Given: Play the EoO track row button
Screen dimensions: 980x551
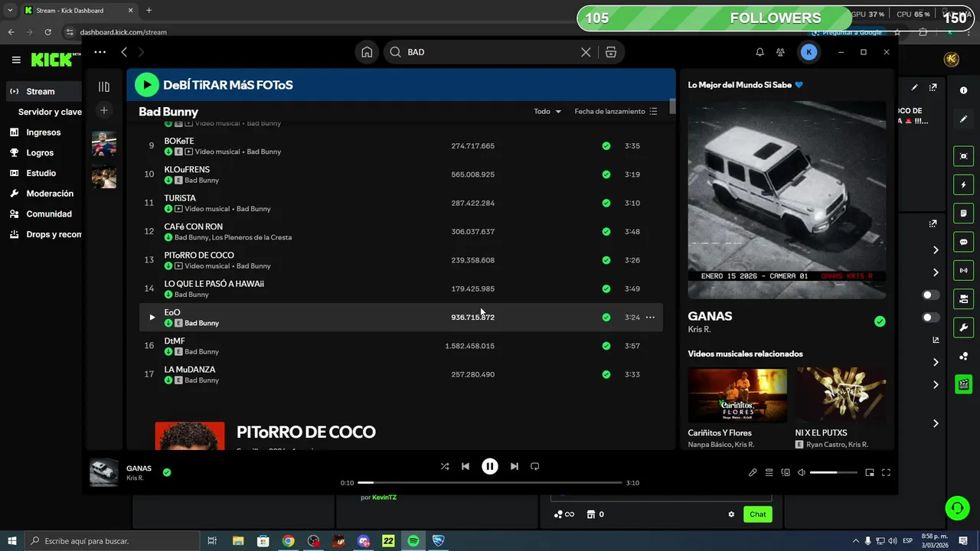Looking at the screenshot, I should click(152, 317).
